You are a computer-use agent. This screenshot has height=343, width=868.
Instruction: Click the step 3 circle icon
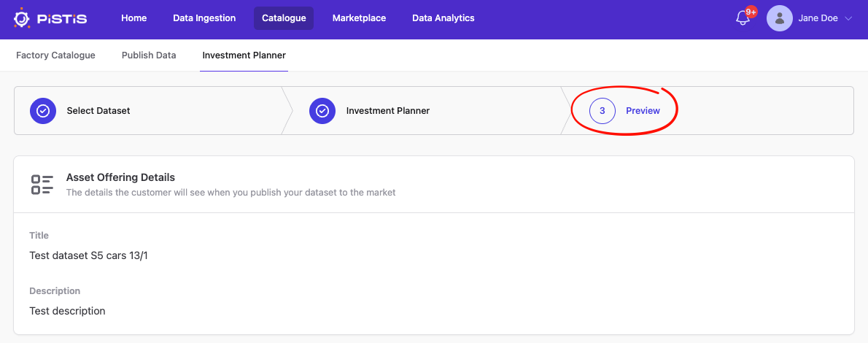click(x=602, y=111)
